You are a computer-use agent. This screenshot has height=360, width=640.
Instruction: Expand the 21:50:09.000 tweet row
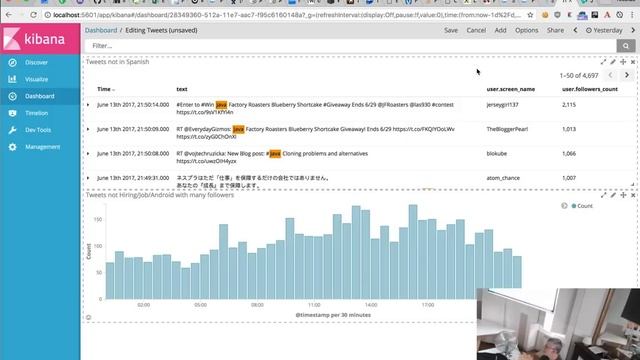pos(88,129)
